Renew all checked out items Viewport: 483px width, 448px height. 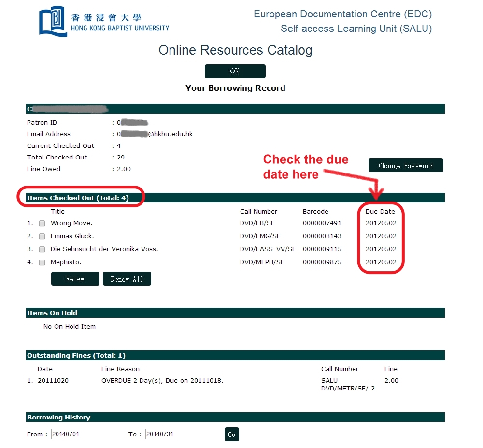pos(127,279)
